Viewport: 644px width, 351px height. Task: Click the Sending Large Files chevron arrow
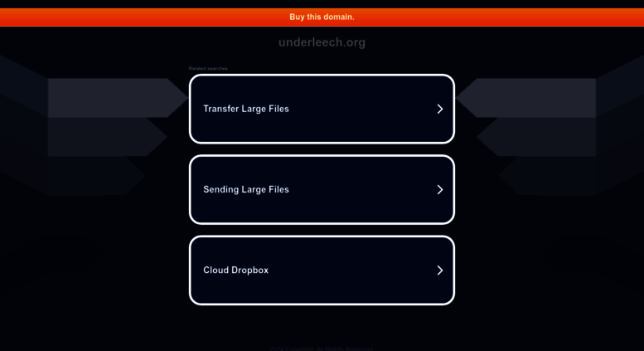point(440,189)
